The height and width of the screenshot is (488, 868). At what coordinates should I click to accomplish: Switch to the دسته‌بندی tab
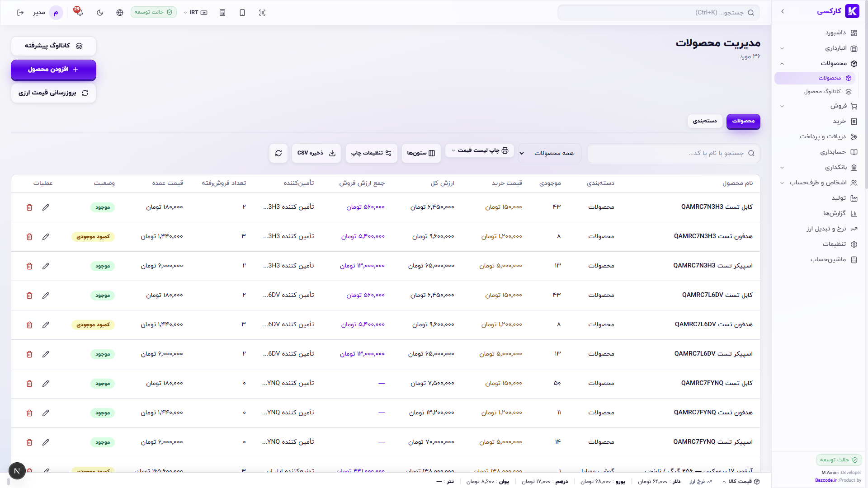(x=705, y=121)
